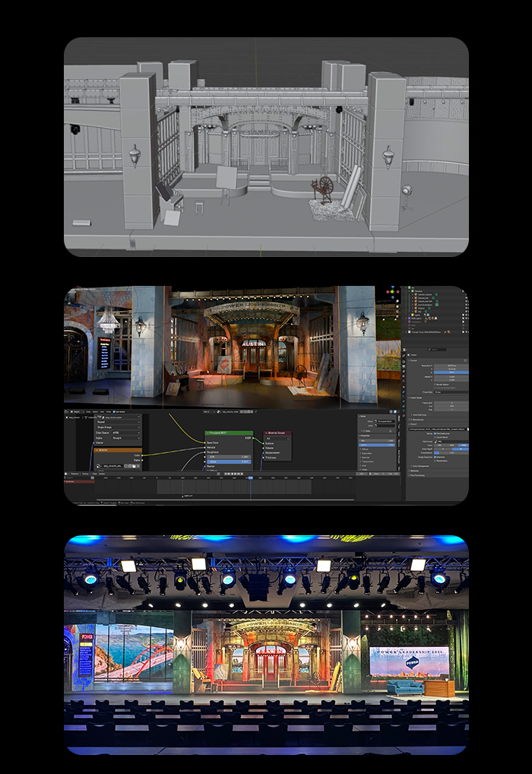532x774 pixels.
Task: Select the BW color mode button
Action: [439, 446]
